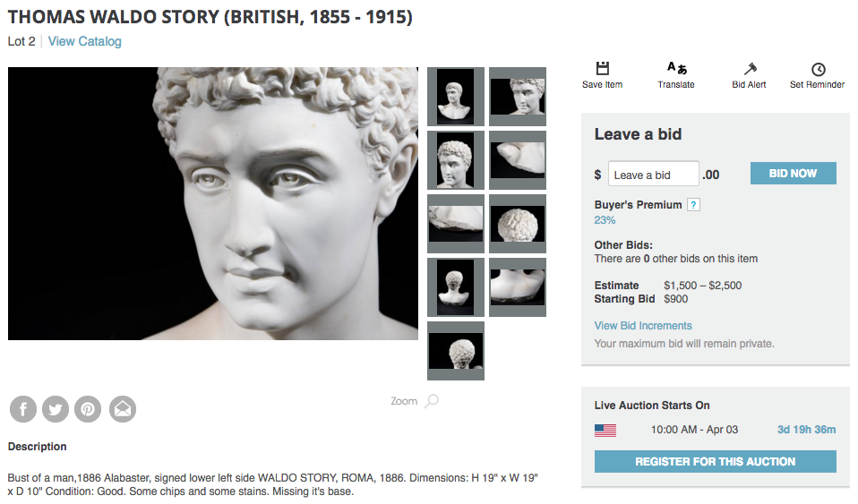Open the Translate tool
The image size is (858, 504).
coord(676,69)
